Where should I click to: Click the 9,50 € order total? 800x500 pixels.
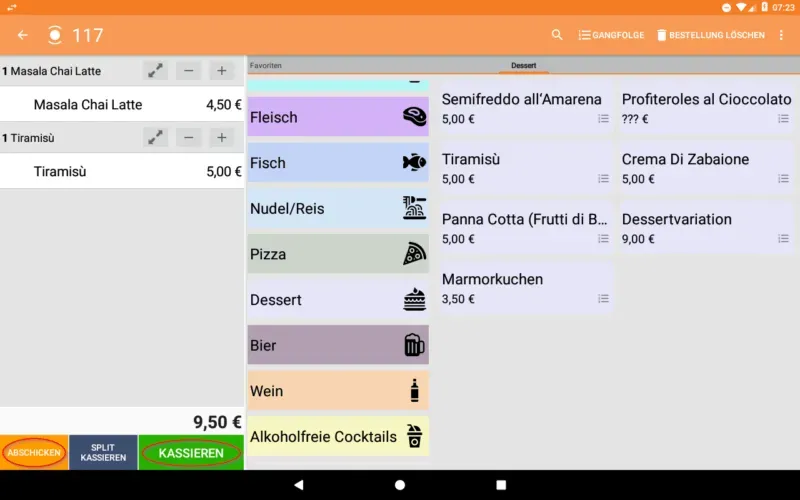217,422
